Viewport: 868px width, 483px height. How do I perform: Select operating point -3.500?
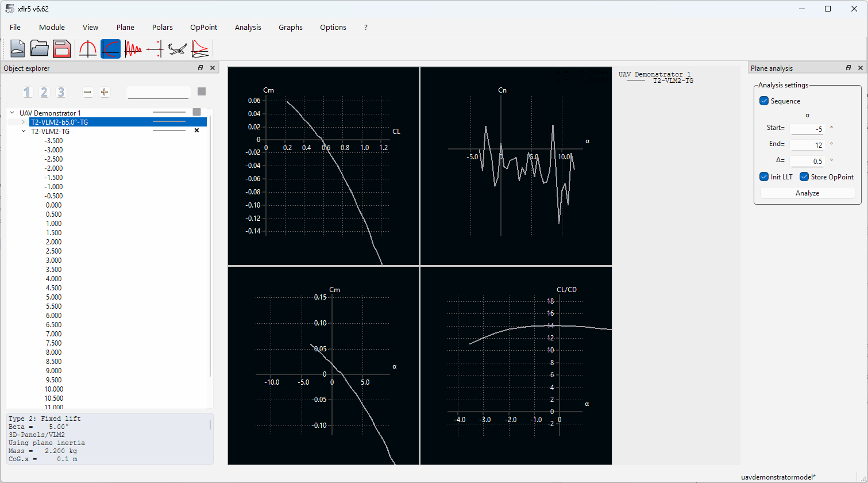coord(53,140)
